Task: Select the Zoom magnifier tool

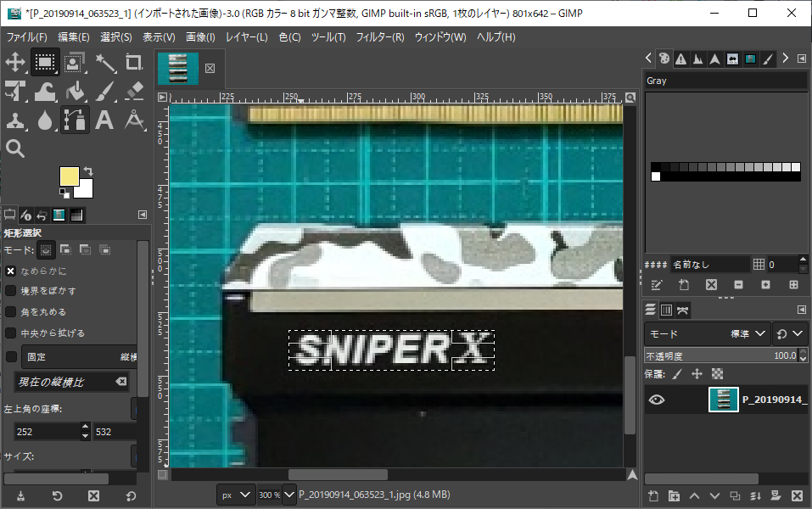Action: [15, 148]
